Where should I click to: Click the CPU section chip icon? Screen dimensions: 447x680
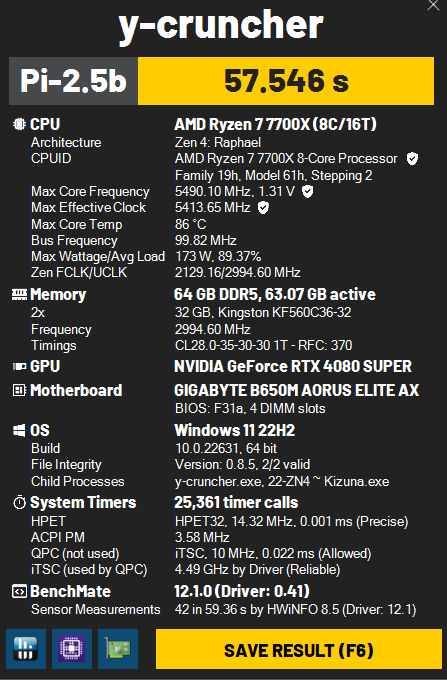pyautogui.click(x=19, y=124)
